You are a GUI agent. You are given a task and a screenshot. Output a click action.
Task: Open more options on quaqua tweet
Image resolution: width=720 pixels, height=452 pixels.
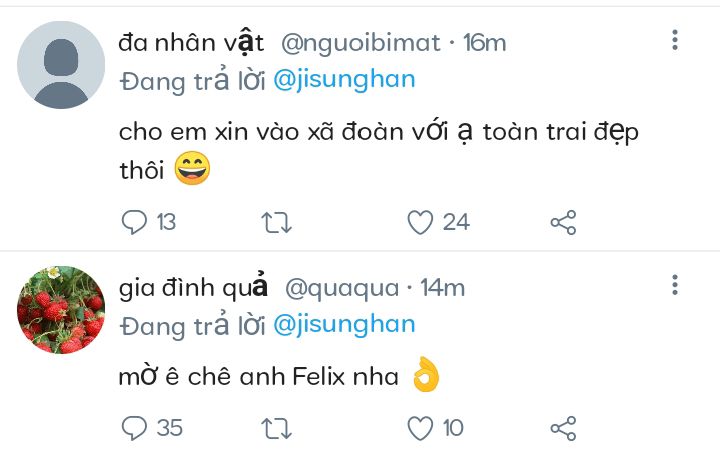coord(675,285)
